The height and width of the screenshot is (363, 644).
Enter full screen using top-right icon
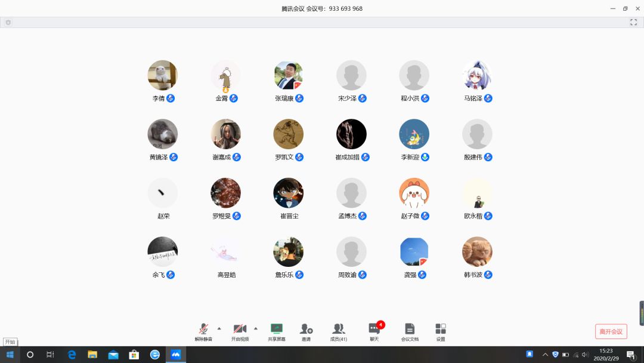(633, 22)
